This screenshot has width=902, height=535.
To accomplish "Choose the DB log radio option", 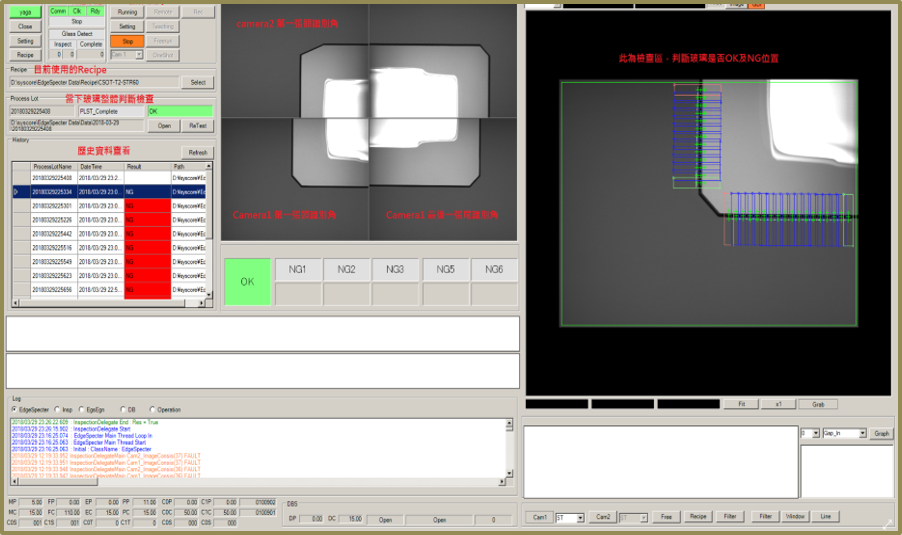I will pos(124,409).
